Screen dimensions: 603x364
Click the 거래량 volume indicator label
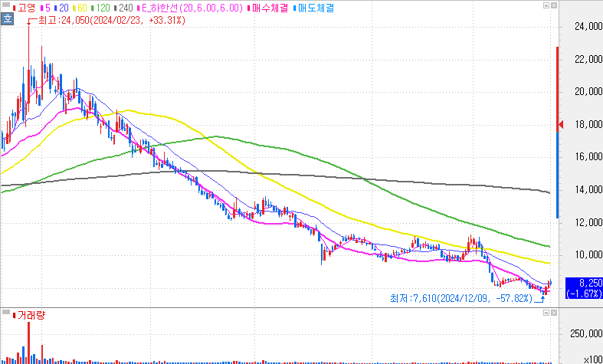click(29, 316)
